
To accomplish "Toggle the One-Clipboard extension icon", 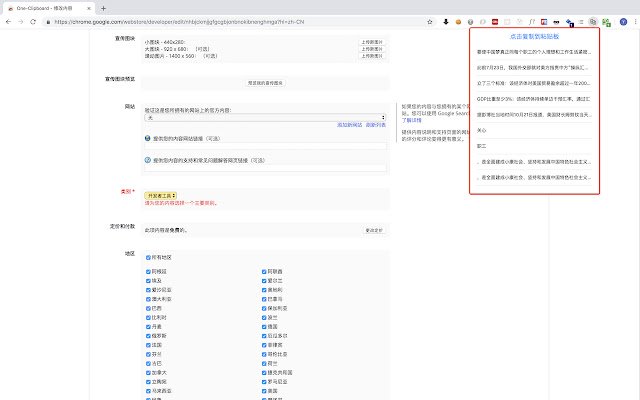I will pos(593,22).
